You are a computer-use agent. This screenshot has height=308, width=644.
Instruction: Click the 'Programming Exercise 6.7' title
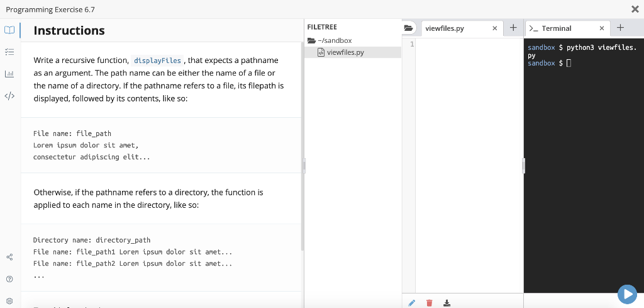click(x=50, y=9)
